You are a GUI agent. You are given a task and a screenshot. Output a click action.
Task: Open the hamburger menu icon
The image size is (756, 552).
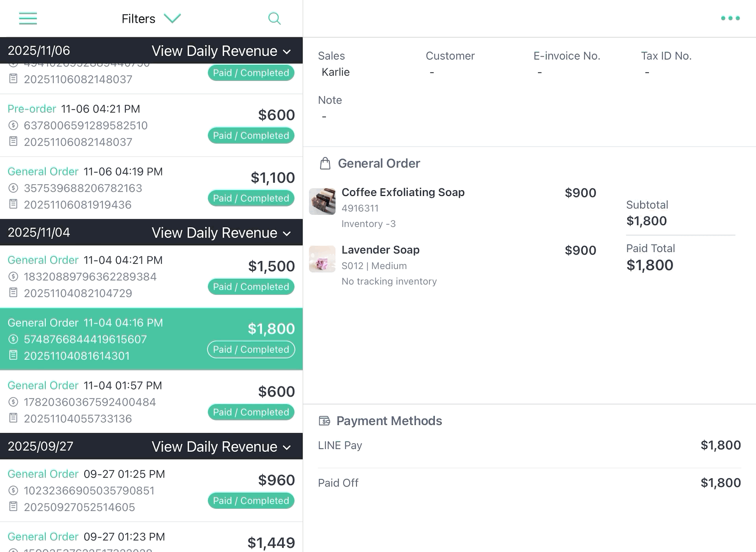click(28, 18)
